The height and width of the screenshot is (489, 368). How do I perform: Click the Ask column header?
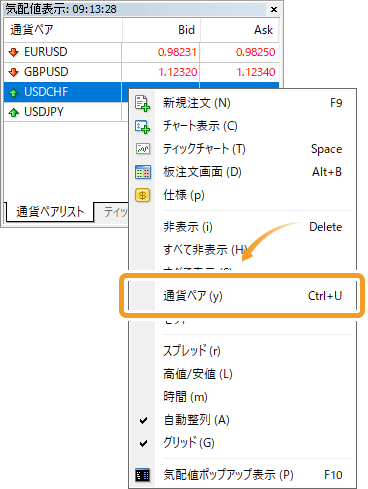(x=240, y=30)
